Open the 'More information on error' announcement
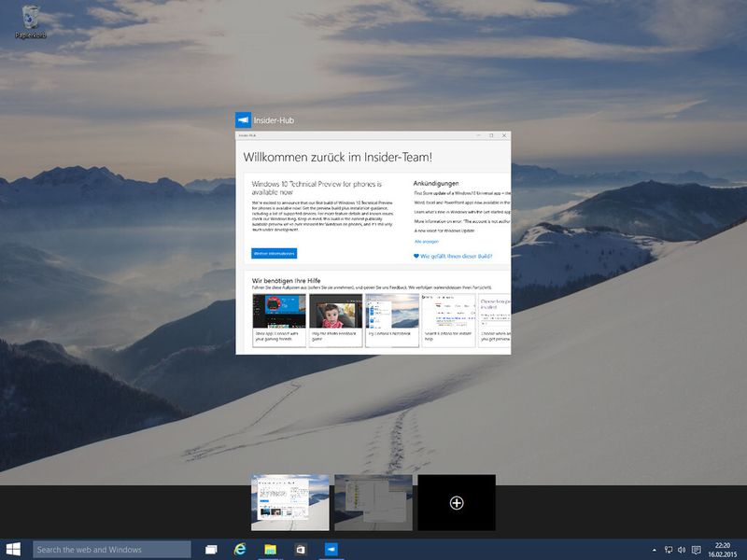The height and width of the screenshot is (560, 747). (x=462, y=221)
